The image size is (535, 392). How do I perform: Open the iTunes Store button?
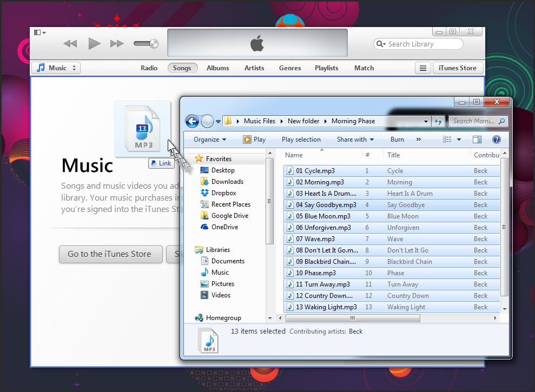click(x=458, y=68)
